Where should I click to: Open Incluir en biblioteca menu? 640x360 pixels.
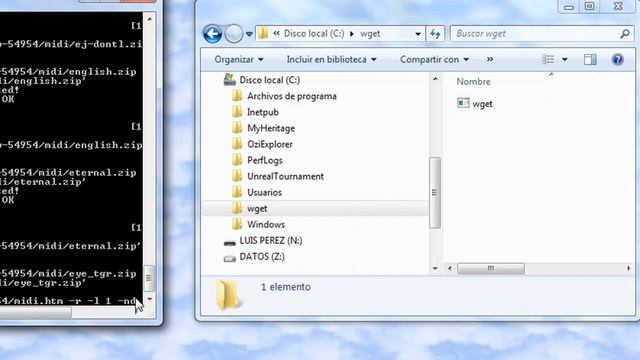(331, 60)
